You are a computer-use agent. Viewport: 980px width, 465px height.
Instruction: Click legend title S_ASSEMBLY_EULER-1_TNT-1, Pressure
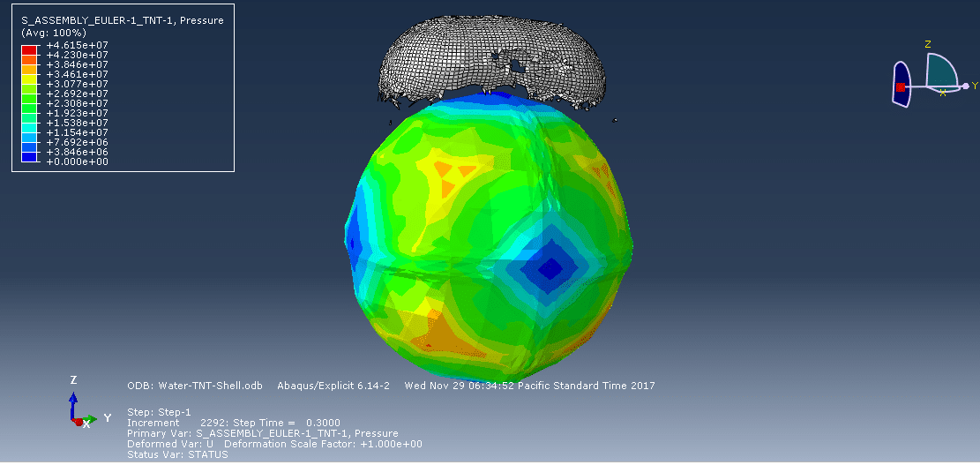123,20
